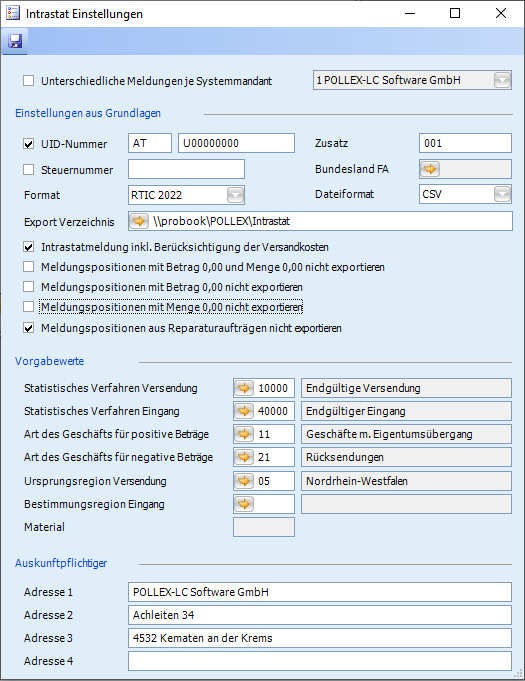Check Menge 0,00 nicht exportieren option

pyautogui.click(x=29, y=307)
